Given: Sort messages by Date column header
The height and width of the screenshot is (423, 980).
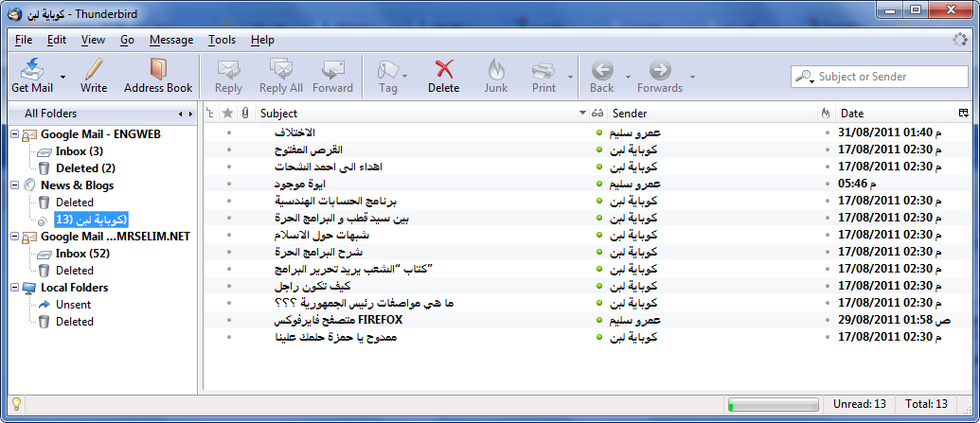Looking at the screenshot, I should coord(895,114).
